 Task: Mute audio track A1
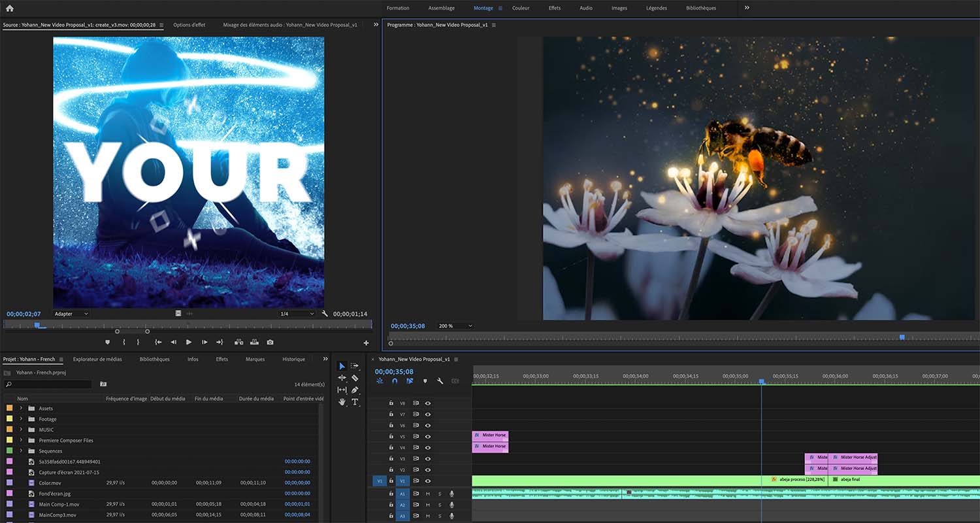point(428,494)
